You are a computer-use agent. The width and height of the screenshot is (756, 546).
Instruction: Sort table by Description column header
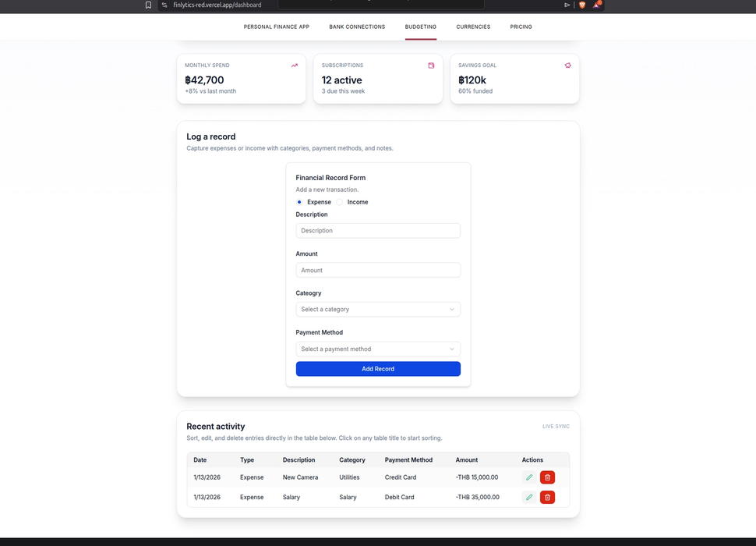[299, 460]
